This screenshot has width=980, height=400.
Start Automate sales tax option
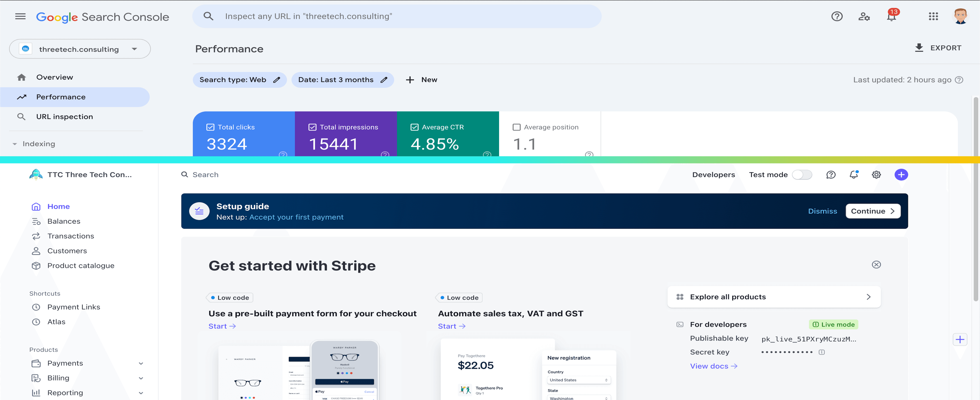[451, 326]
